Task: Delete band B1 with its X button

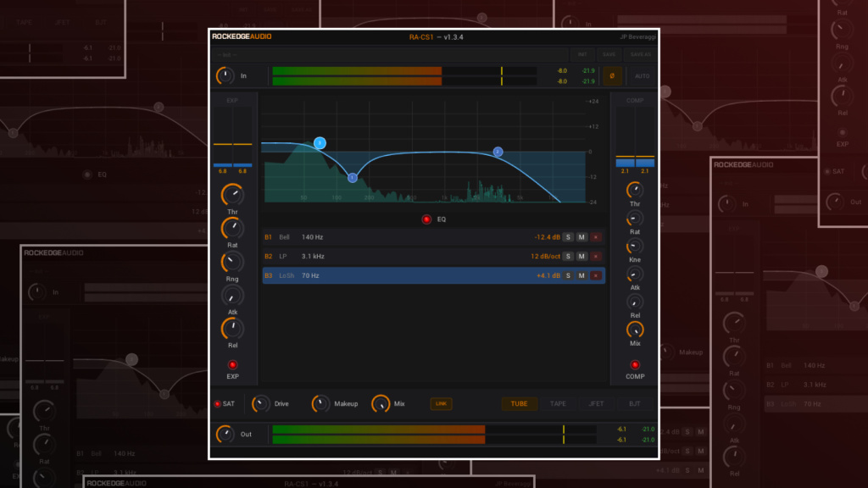Action: coord(596,237)
